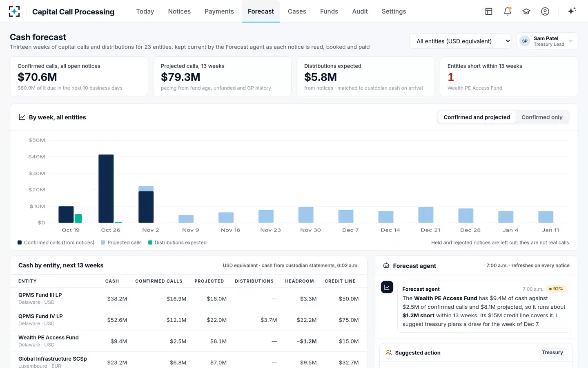Click the dark chart avatar of Forecast agent message

387,287
